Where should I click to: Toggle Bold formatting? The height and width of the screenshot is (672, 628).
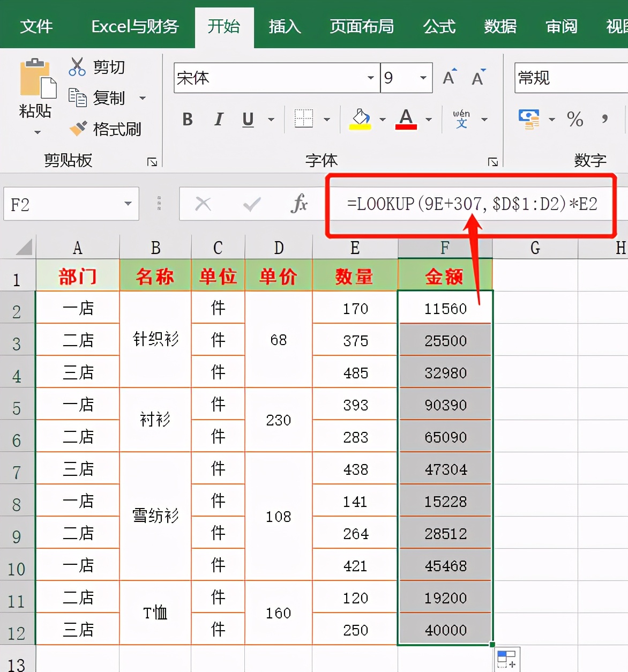point(187,119)
